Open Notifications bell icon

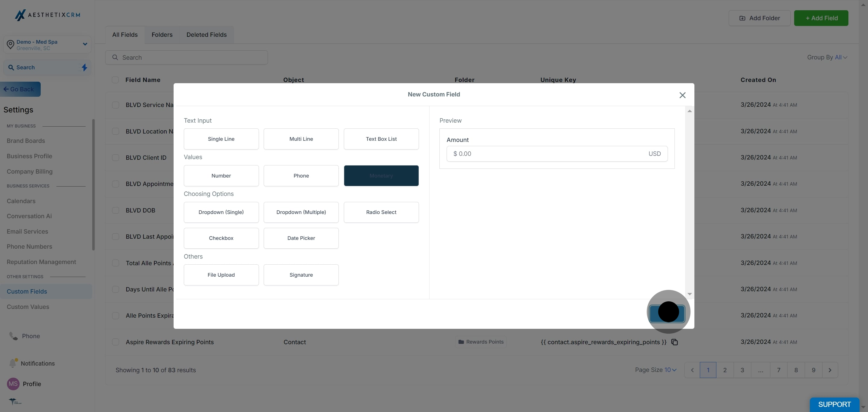tap(13, 363)
